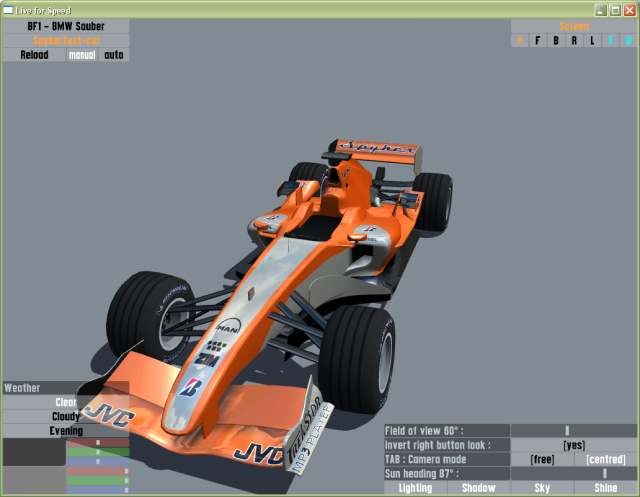This screenshot has height=497, width=640.
Task: Open the Screen options header
Action: tap(573, 26)
